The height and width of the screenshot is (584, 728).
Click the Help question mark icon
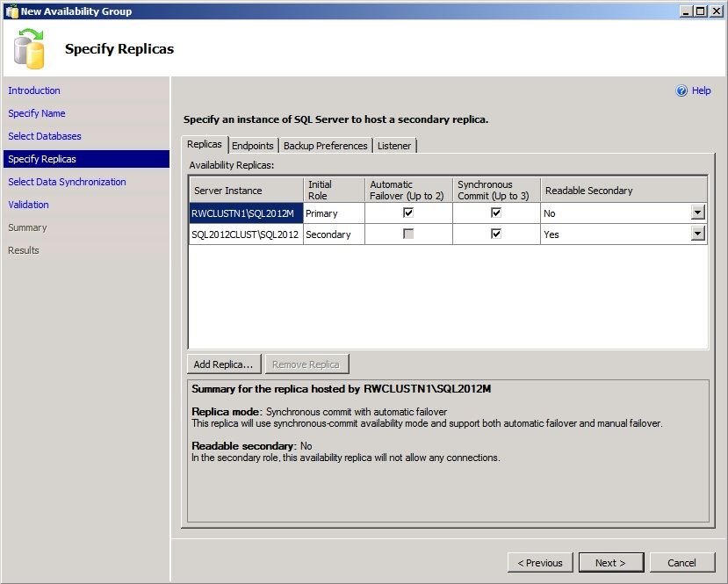(682, 90)
